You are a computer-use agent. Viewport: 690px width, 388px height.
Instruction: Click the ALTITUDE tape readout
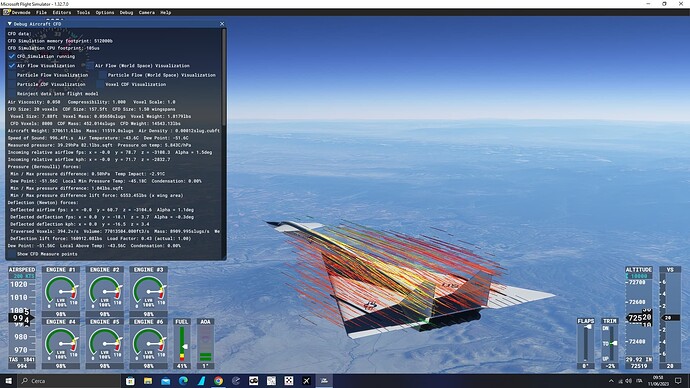click(639, 317)
